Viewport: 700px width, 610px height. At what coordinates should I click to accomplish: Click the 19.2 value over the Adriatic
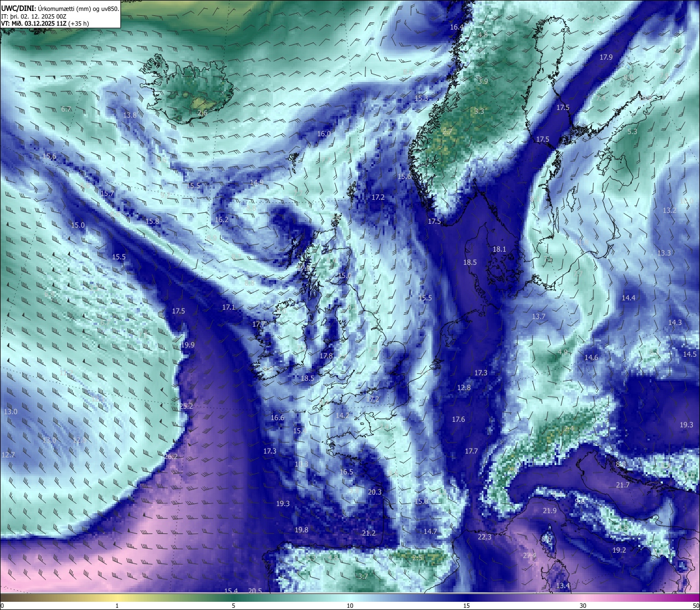(619, 550)
